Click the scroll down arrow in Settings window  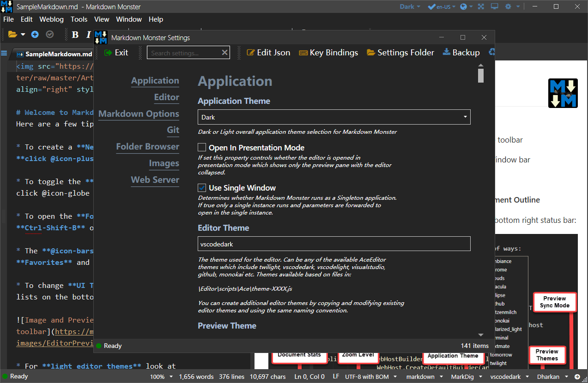pyautogui.click(x=481, y=335)
